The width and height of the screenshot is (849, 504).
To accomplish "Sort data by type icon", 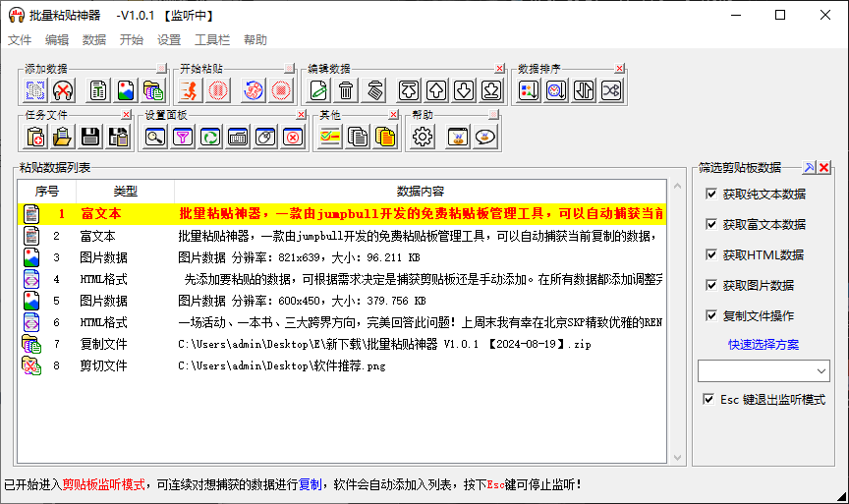I will pos(529,90).
